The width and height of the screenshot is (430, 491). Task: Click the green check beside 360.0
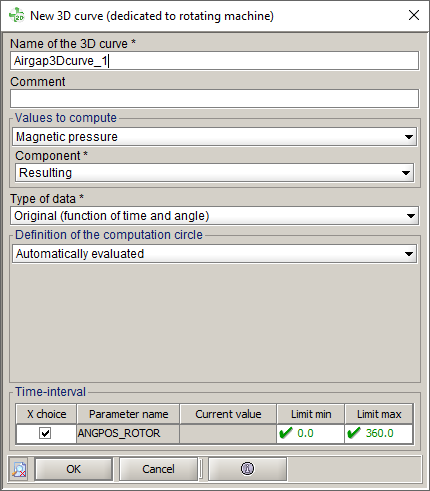click(354, 433)
